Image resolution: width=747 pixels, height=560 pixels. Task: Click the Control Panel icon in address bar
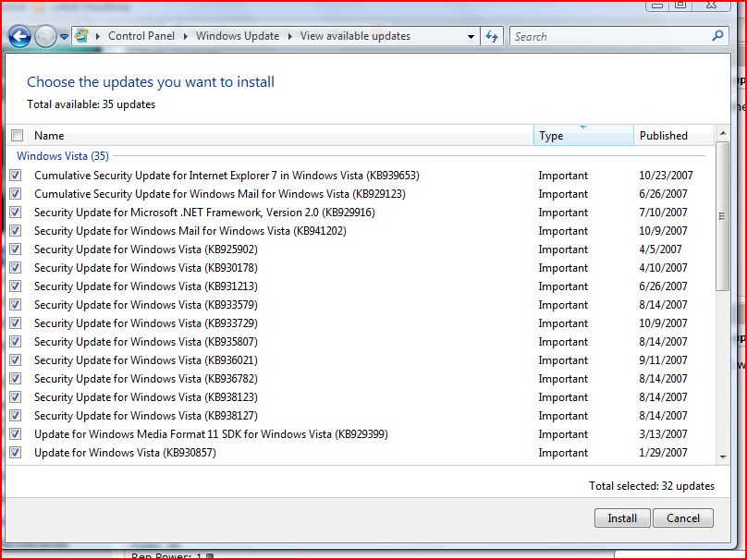point(82,36)
